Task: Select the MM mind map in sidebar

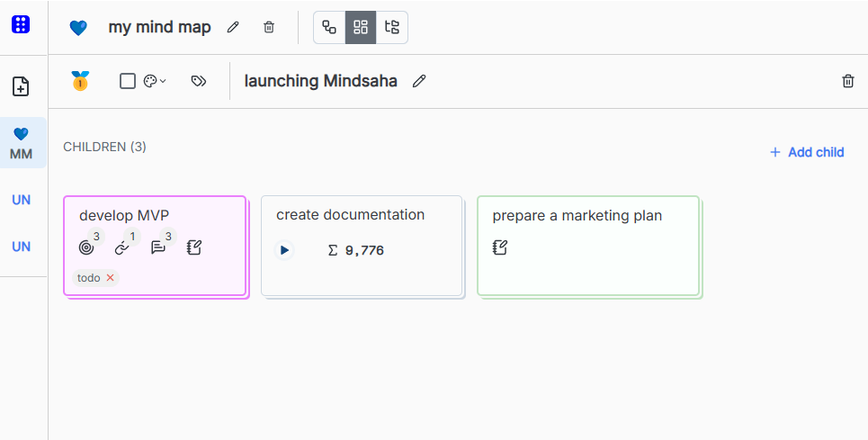Action: [22, 144]
